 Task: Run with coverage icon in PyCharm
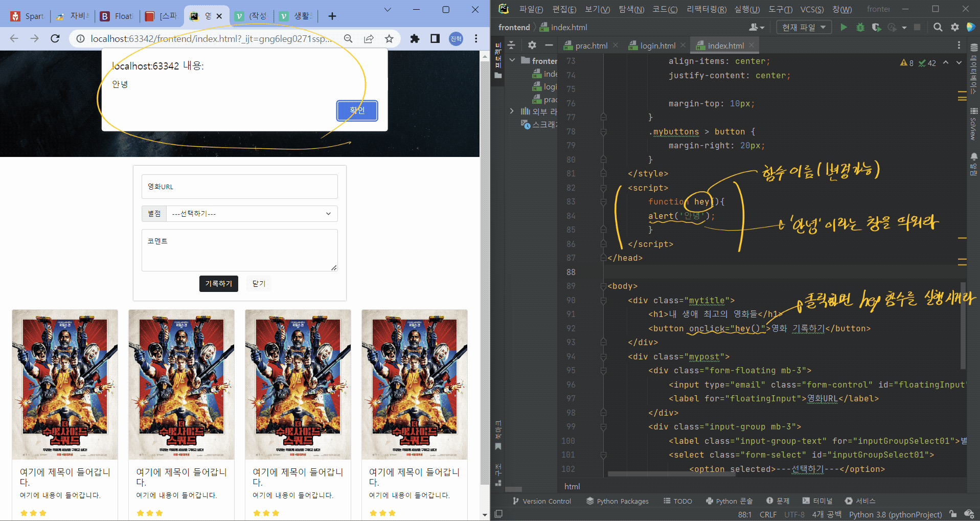(876, 27)
